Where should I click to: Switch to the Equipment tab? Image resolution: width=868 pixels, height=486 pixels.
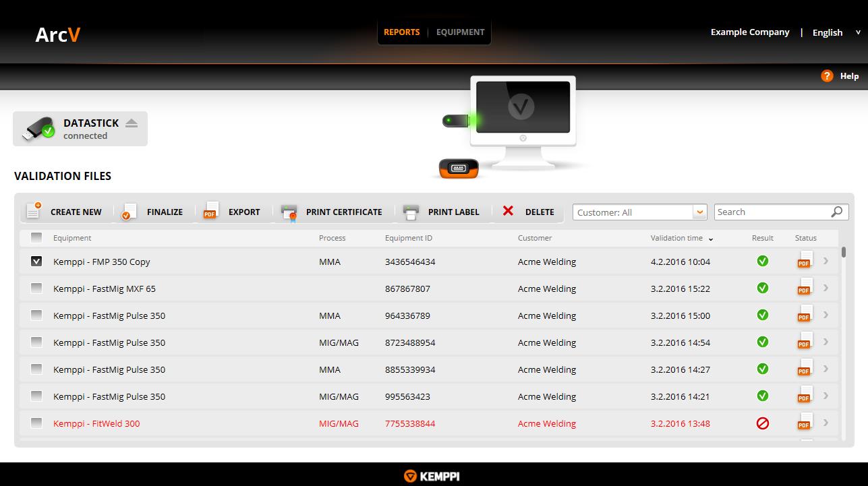click(461, 32)
